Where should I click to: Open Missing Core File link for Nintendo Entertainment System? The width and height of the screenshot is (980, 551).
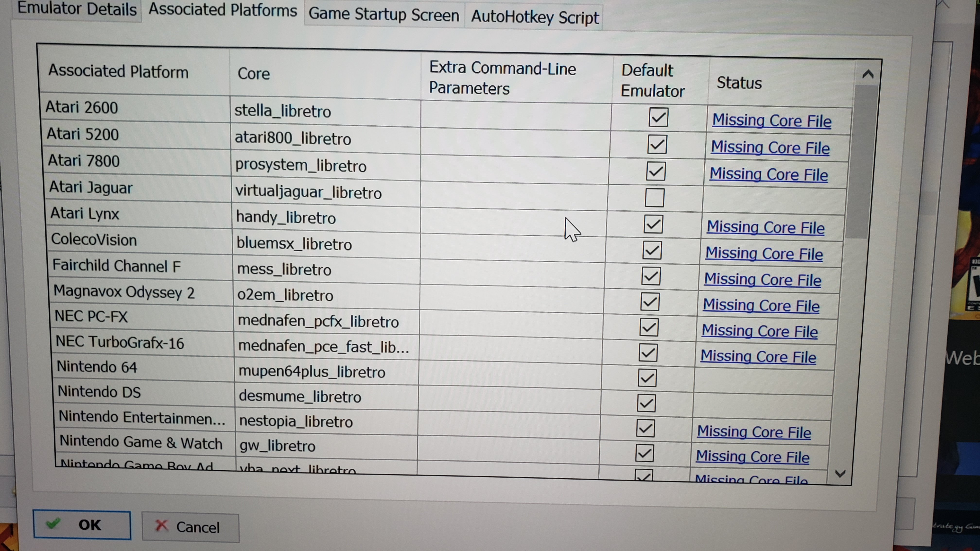[x=754, y=432]
